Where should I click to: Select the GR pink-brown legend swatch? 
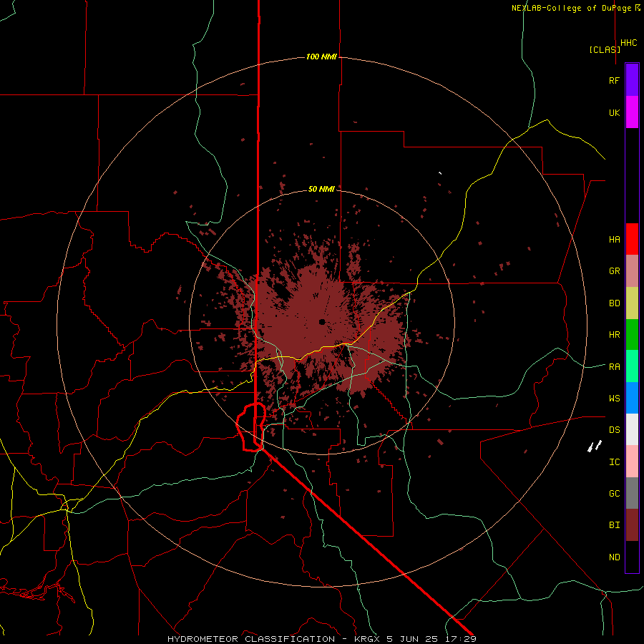click(x=632, y=271)
